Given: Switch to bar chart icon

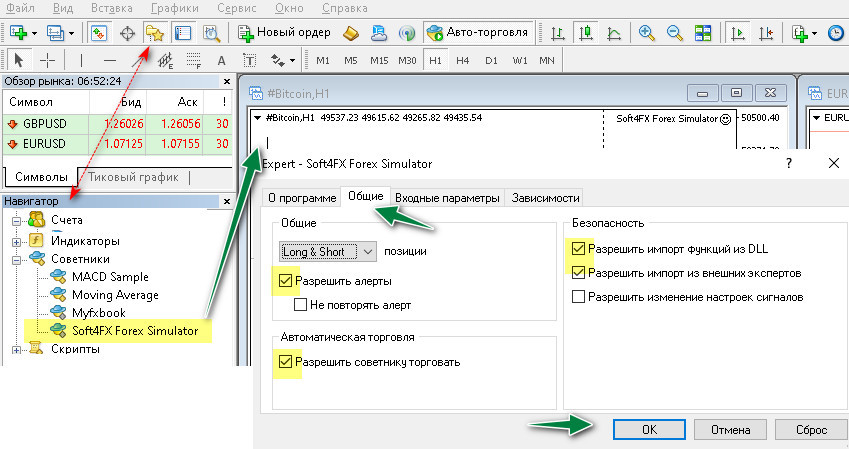Looking at the screenshot, I should [557, 33].
